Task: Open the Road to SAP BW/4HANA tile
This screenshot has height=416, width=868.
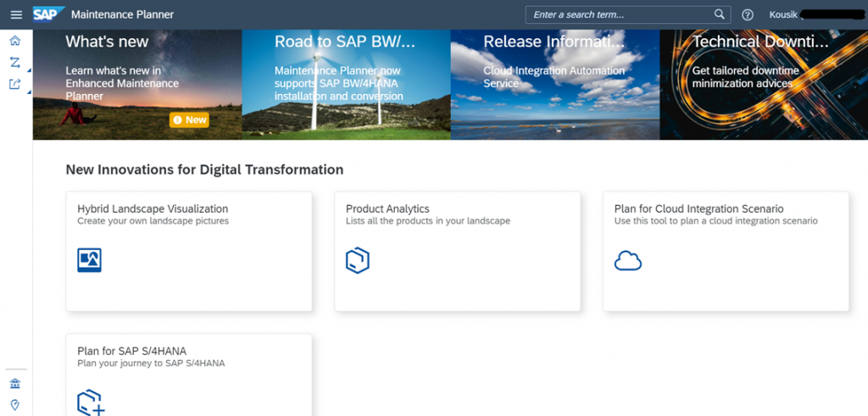Action: coord(346,84)
